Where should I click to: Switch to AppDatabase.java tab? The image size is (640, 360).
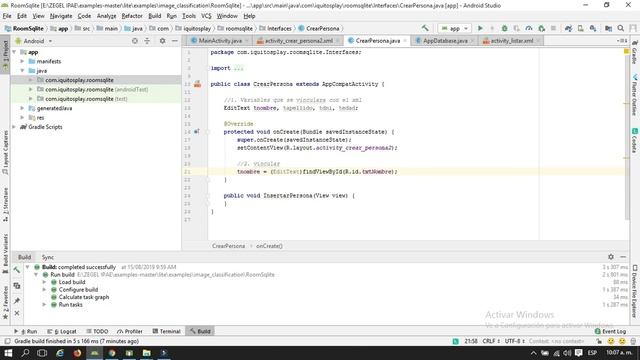pos(445,41)
